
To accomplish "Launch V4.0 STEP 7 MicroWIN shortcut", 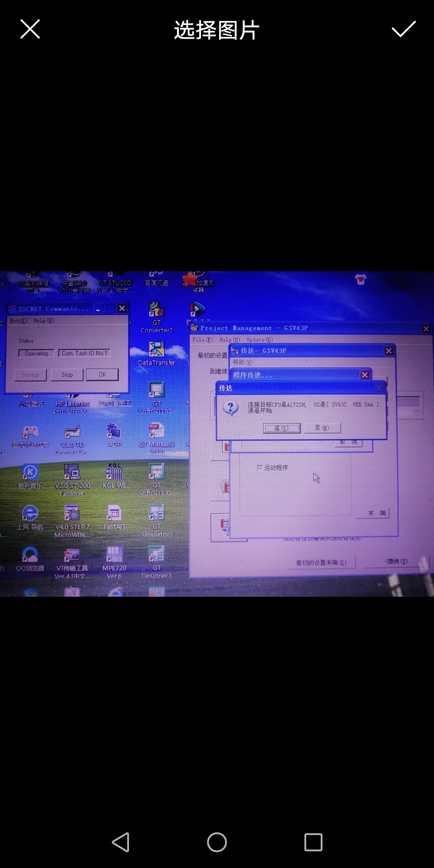I will point(72,514).
